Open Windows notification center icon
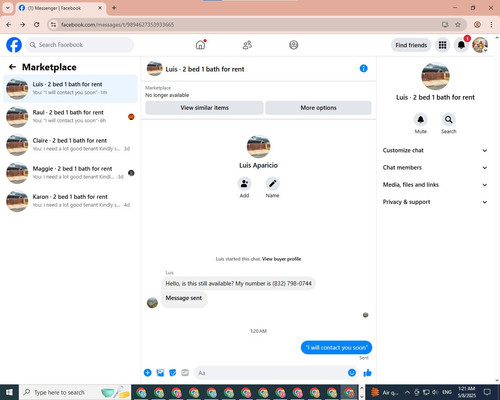The height and width of the screenshot is (400, 500). (x=487, y=392)
